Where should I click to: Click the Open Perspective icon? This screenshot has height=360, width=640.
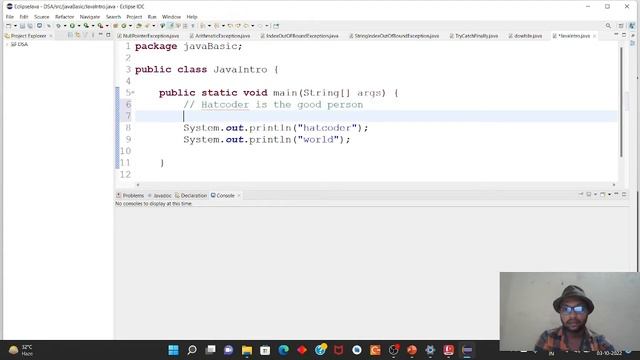(621, 26)
